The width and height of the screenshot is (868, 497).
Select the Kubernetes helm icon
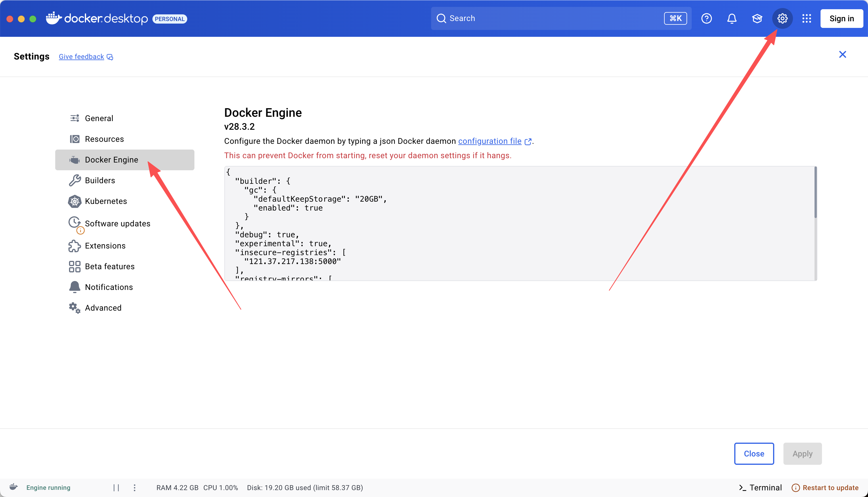click(x=74, y=201)
